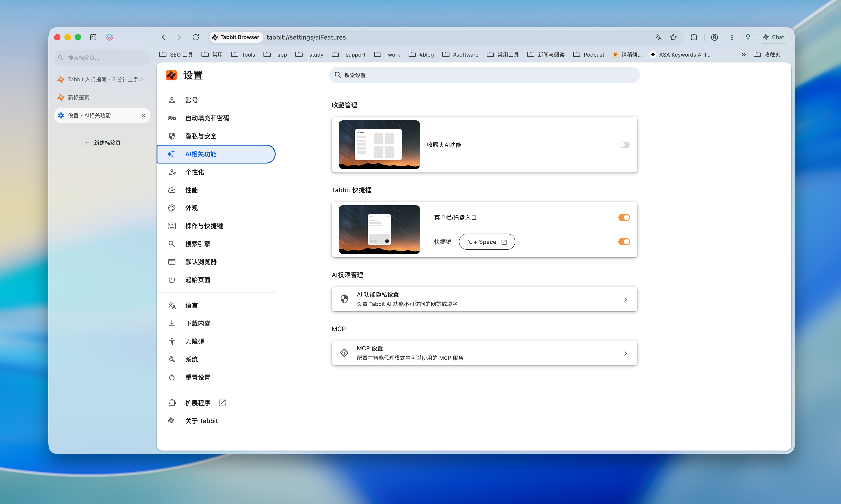Click the 搜索标签页 search field
841x504 pixels.
click(102, 58)
